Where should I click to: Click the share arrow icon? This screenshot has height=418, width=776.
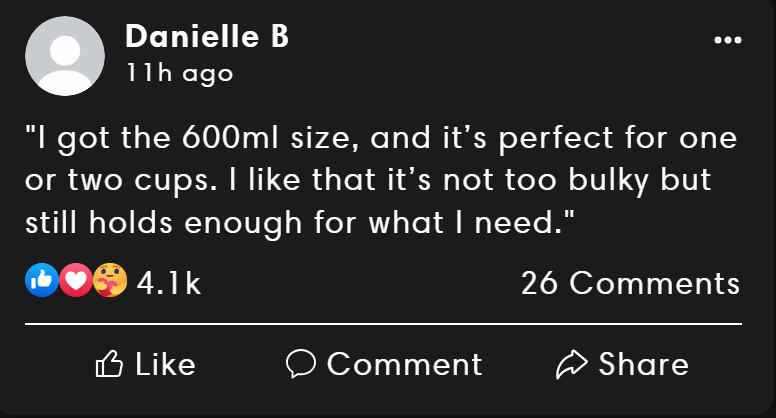pyautogui.click(x=571, y=365)
